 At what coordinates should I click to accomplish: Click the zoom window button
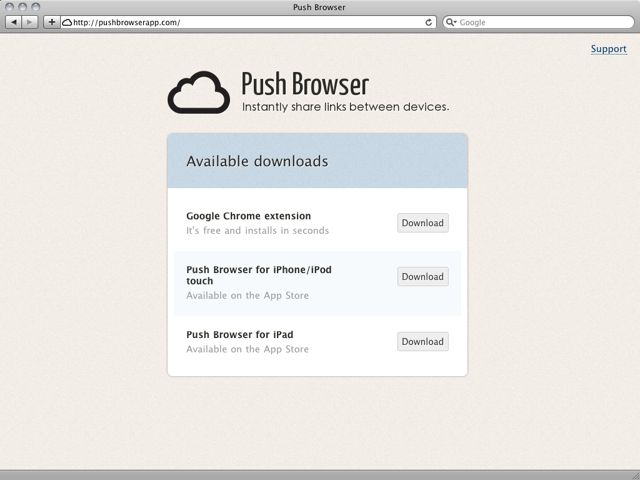(x=36, y=7)
